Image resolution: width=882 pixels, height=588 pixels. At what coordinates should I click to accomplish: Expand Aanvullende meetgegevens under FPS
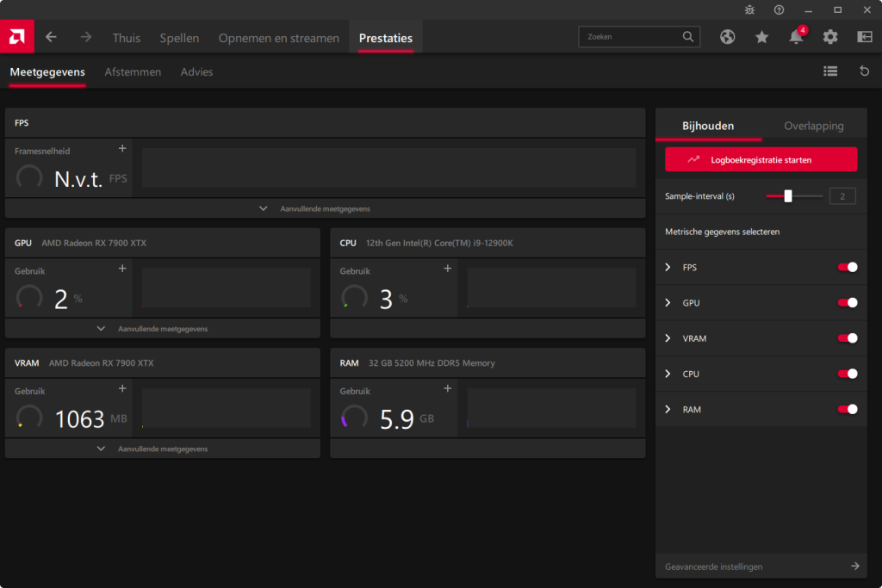(x=325, y=208)
